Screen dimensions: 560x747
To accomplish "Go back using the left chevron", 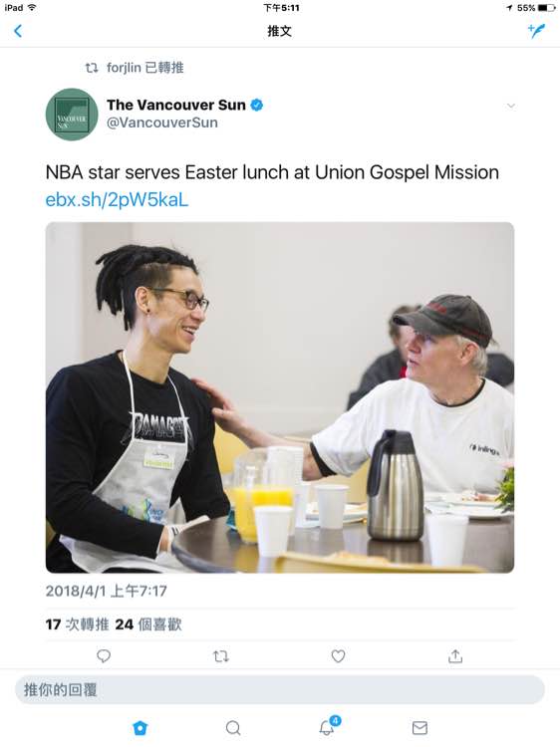I will 18,32.
